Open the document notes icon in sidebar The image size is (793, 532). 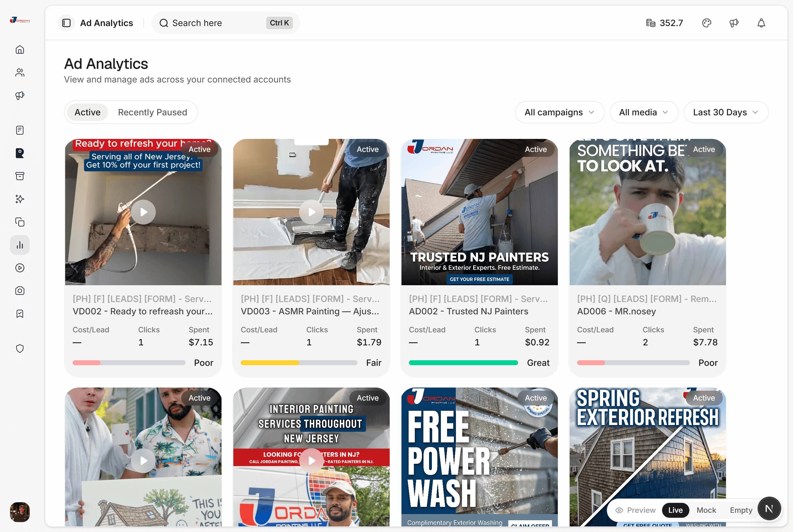[x=20, y=130]
